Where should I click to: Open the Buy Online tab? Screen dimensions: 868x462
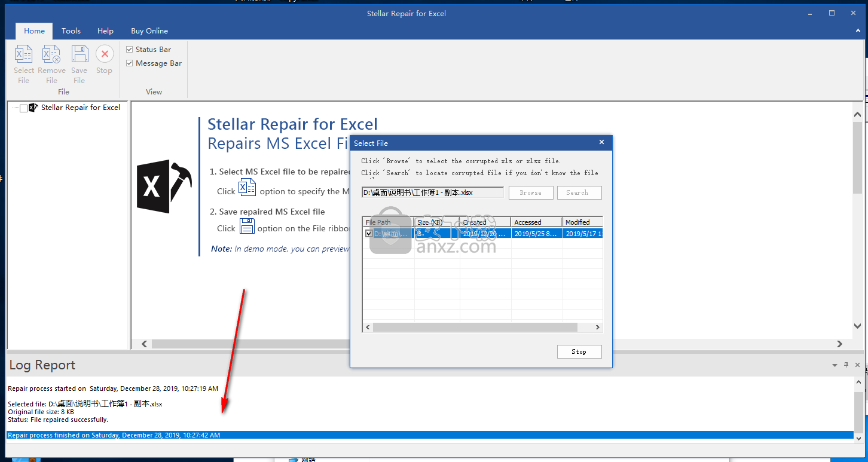pyautogui.click(x=149, y=31)
